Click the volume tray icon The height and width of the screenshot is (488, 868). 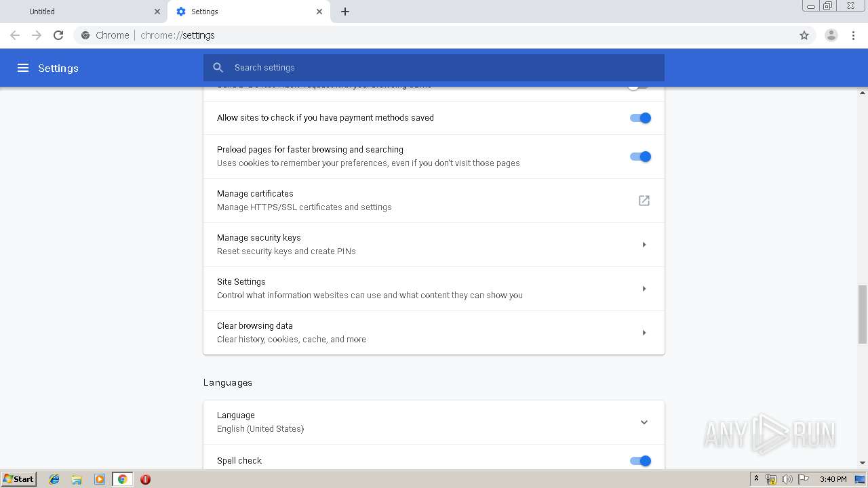(787, 479)
